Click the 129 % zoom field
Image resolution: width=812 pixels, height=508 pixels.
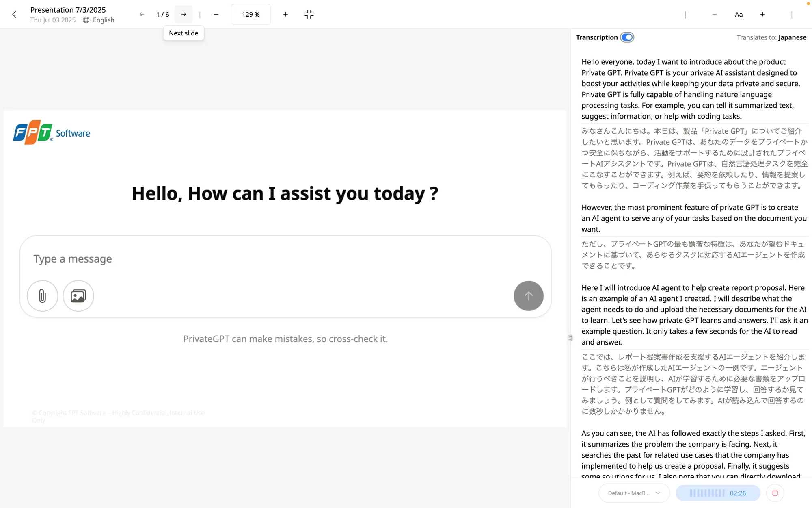coord(251,15)
